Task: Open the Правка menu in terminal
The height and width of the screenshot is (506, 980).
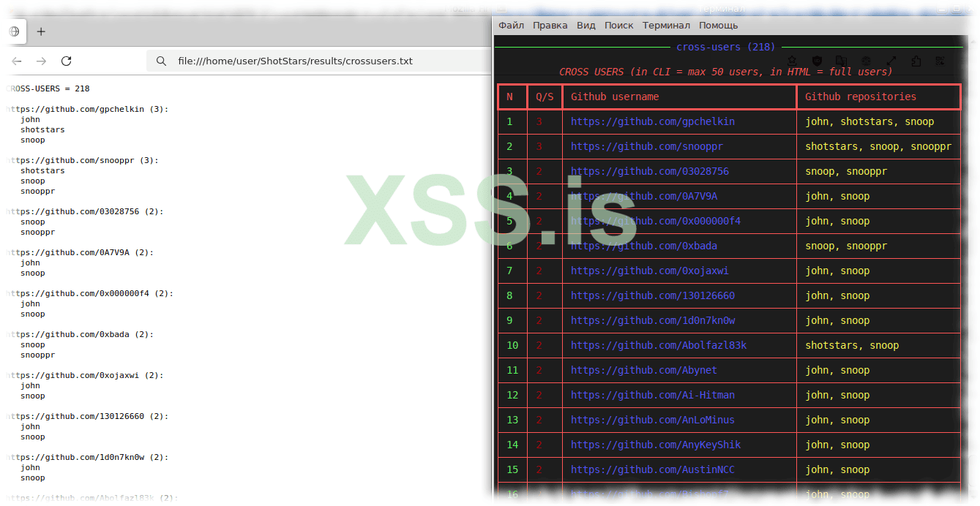Action: [550, 25]
